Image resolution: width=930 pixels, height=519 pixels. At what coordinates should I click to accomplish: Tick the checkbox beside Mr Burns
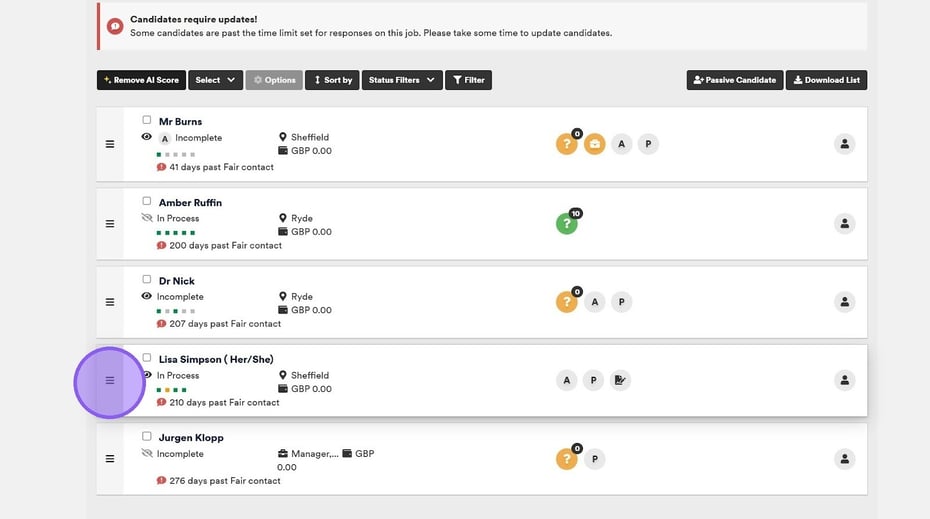[x=147, y=121]
